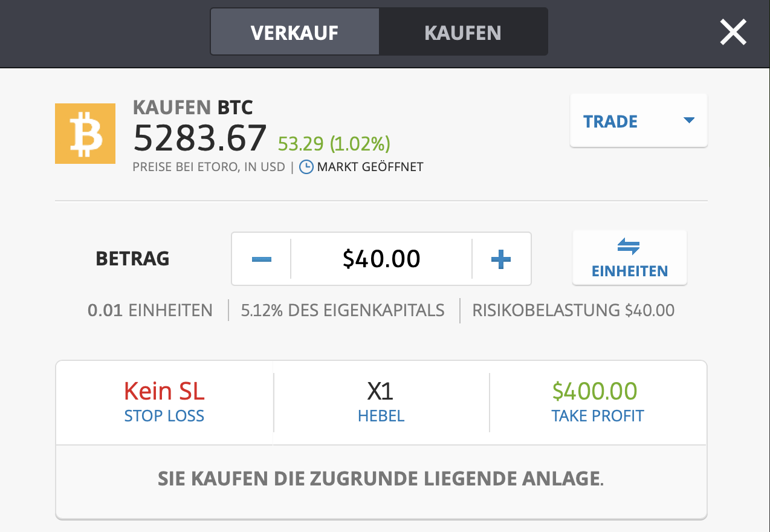The image size is (770, 532).
Task: Open the STOP LOSS settings
Action: [164, 416]
